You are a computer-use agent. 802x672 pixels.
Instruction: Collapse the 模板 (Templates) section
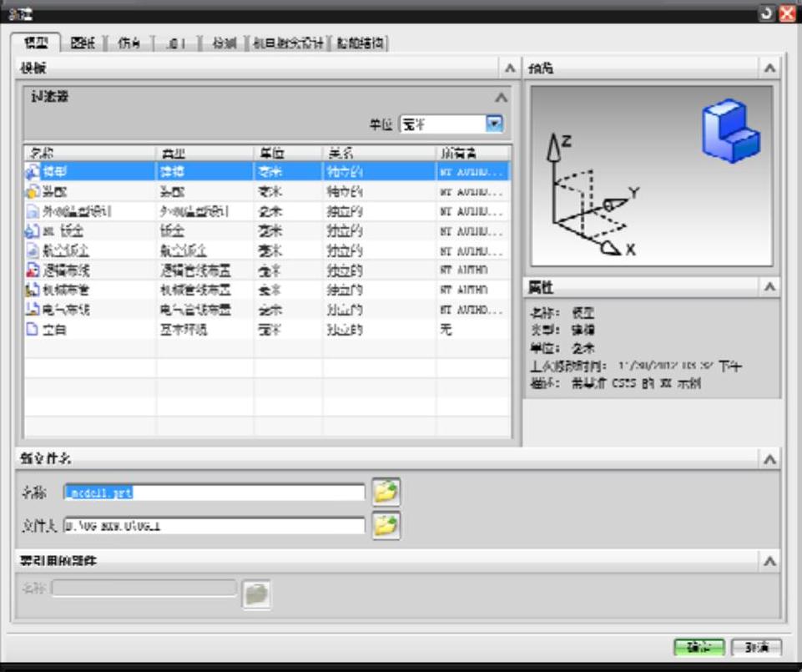(510, 68)
